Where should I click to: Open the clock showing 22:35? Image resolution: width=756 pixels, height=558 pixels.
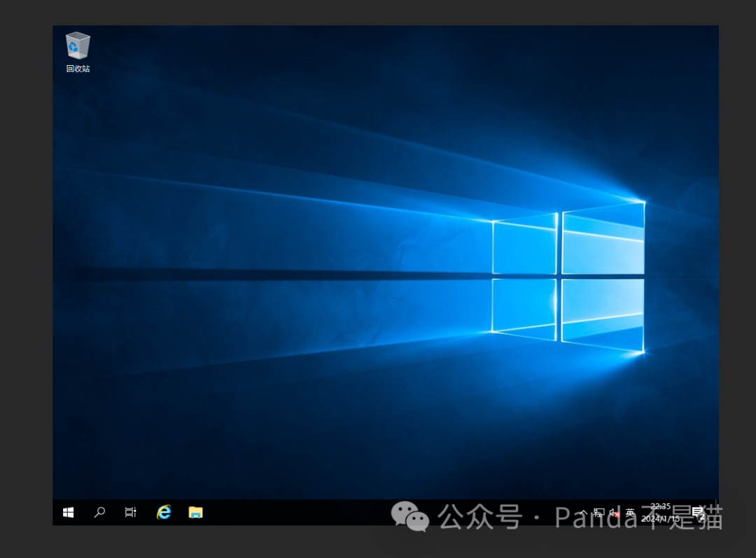(660, 512)
